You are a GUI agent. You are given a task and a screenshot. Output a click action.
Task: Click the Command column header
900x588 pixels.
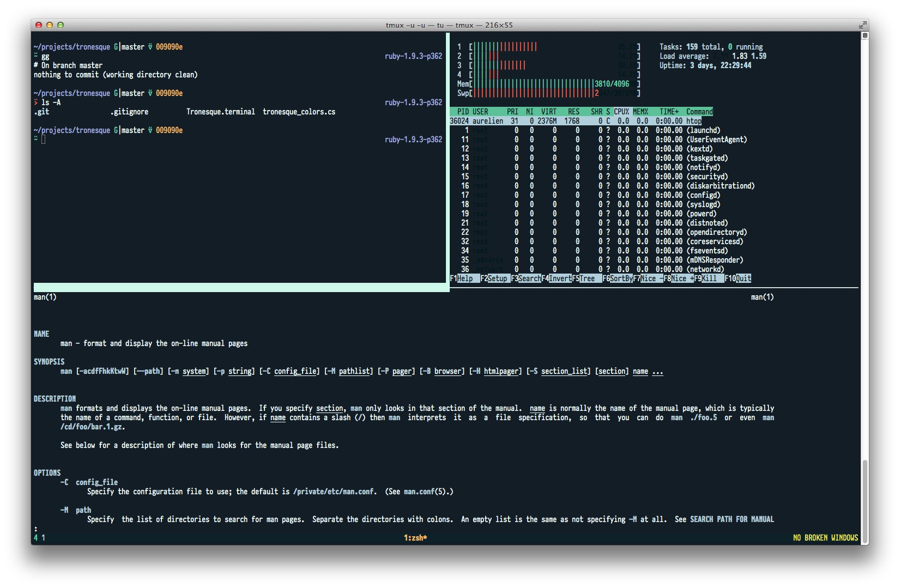click(699, 112)
